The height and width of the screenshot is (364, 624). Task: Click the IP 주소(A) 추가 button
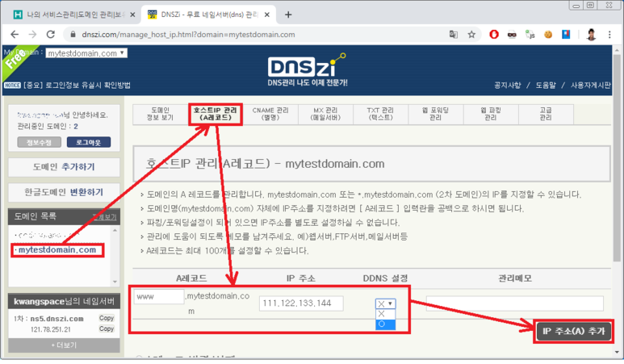573,332
